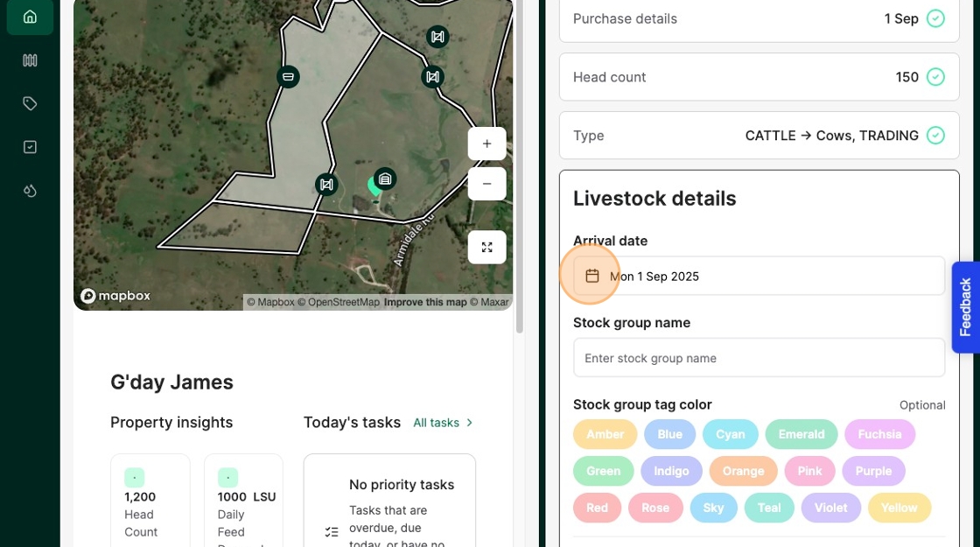Open the Maxar attribution link
The width and height of the screenshot is (980, 547).
click(489, 302)
